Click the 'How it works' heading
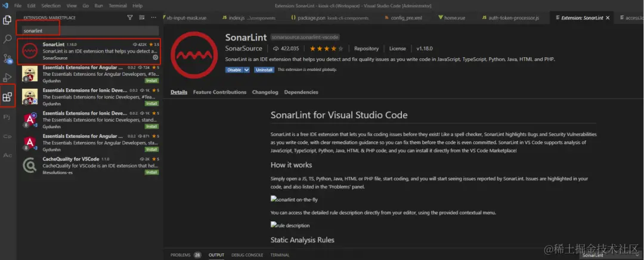Screen dimensions: 644x260 (x=291, y=165)
